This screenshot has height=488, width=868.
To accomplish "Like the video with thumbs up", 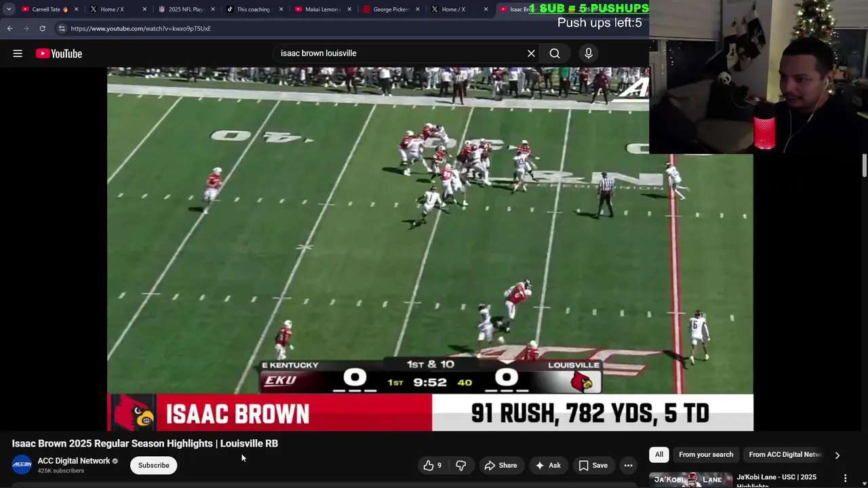I will click(x=432, y=466).
